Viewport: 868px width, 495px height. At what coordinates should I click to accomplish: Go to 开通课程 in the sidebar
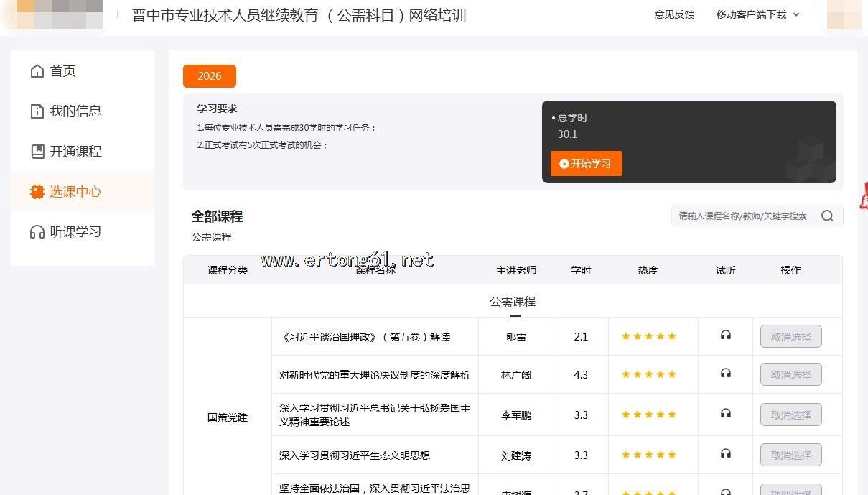83,152
